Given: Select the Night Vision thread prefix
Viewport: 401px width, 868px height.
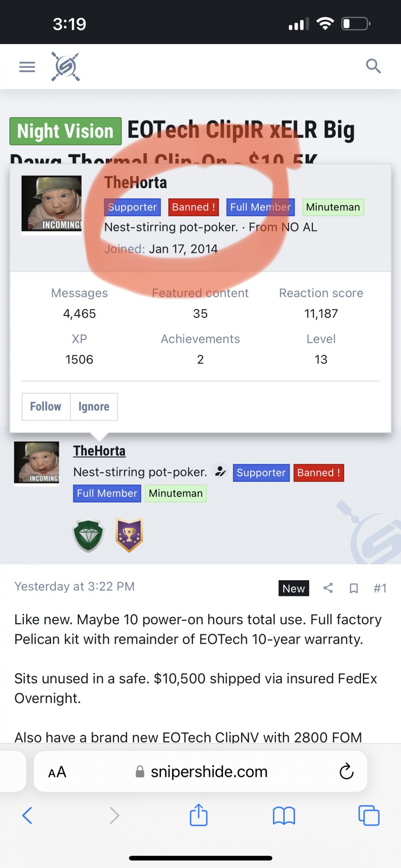Looking at the screenshot, I should coord(66,131).
